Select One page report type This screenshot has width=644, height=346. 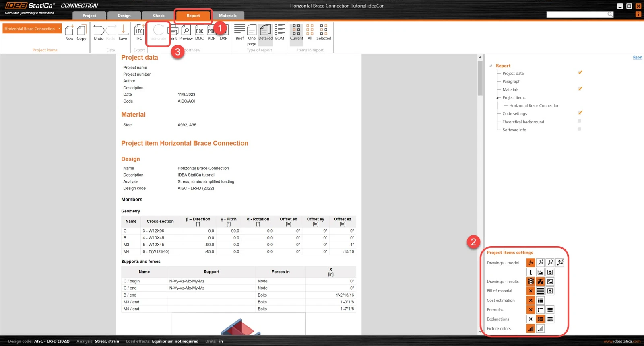pos(252,35)
